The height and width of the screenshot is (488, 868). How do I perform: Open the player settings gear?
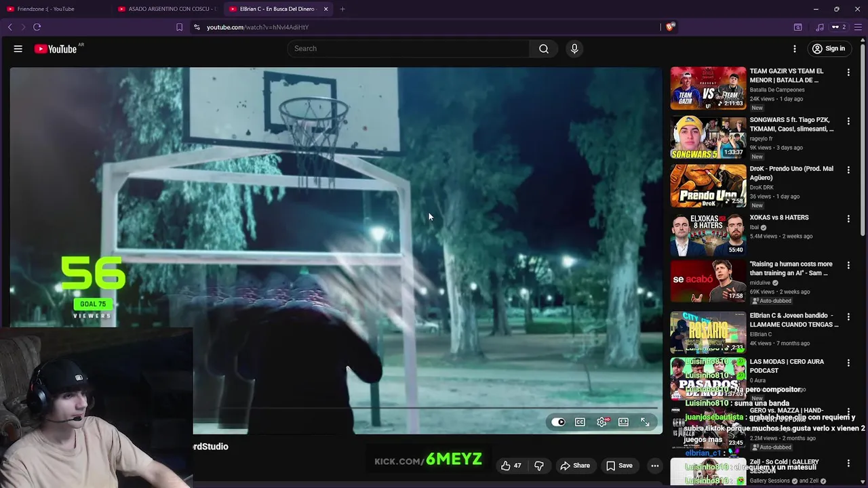[x=601, y=422]
